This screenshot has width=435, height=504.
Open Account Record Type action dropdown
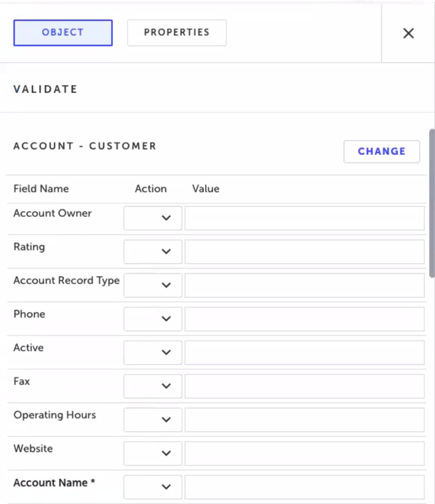153,285
